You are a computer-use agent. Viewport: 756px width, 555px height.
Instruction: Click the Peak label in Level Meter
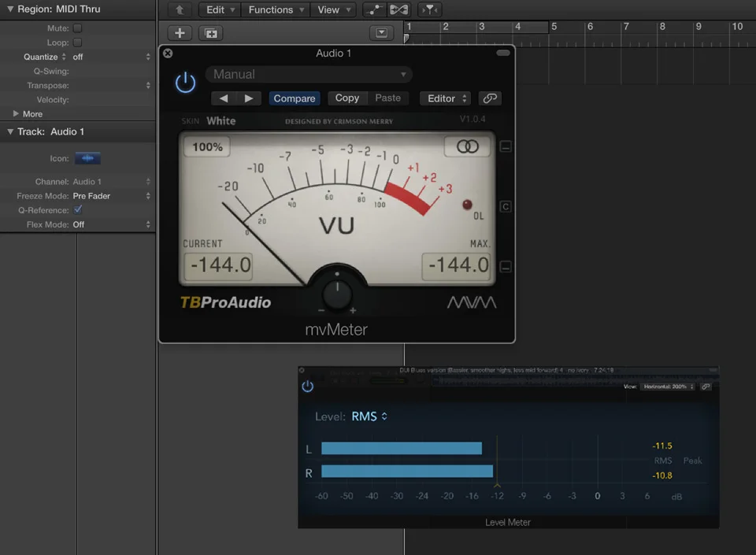(692, 461)
